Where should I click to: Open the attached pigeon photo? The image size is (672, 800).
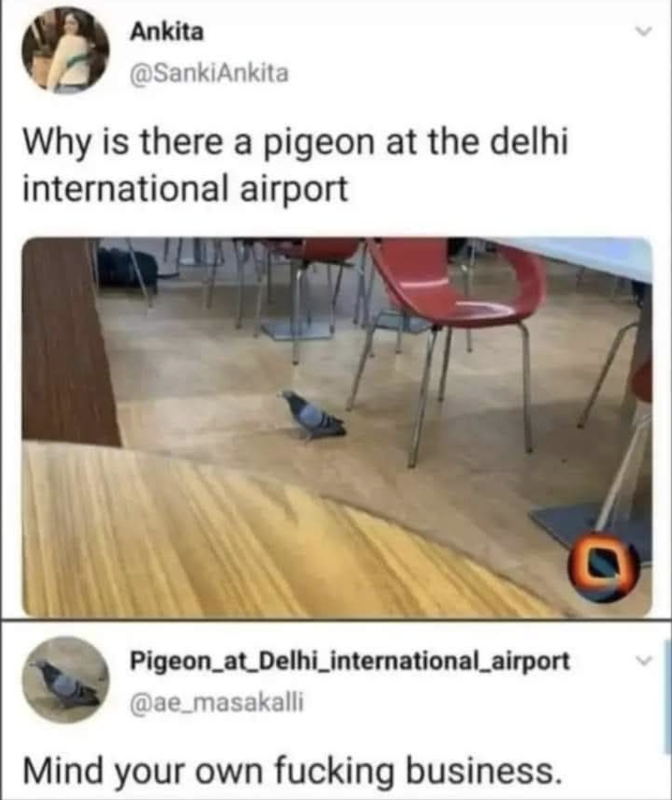pos(337,428)
